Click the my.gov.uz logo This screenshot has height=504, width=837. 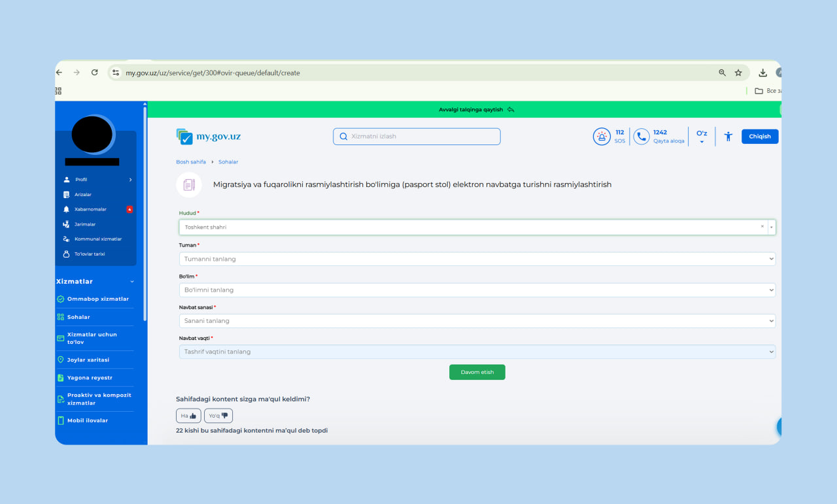209,137
